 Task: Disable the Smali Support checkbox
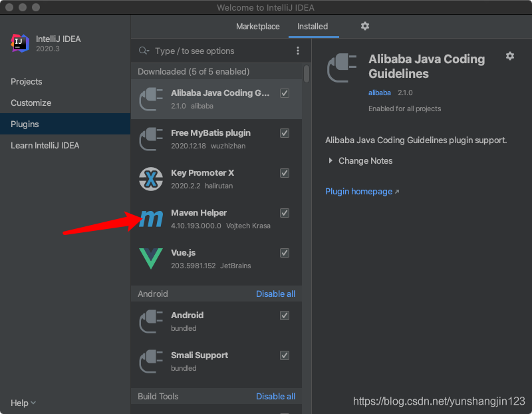(285, 355)
